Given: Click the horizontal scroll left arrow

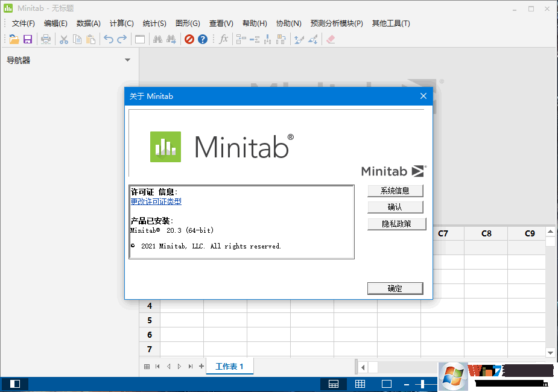Looking at the screenshot, I should tap(363, 367).
